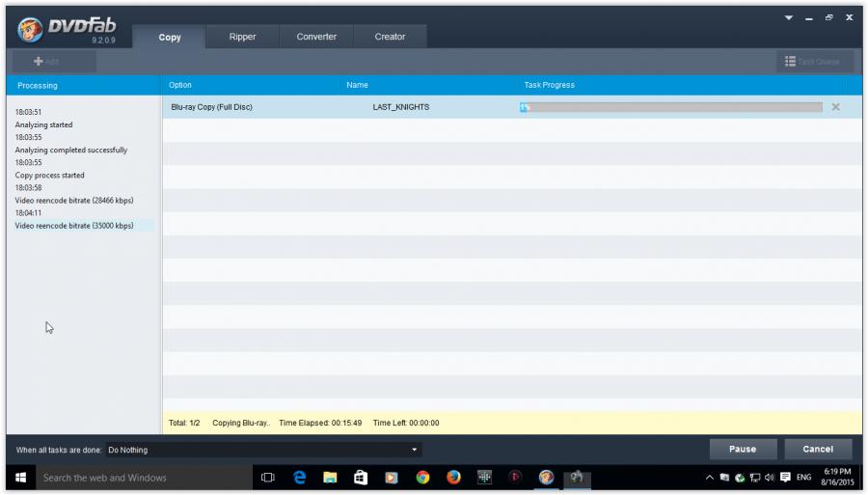This screenshot has height=495, width=868.
Task: Pause the copy process
Action: point(743,449)
